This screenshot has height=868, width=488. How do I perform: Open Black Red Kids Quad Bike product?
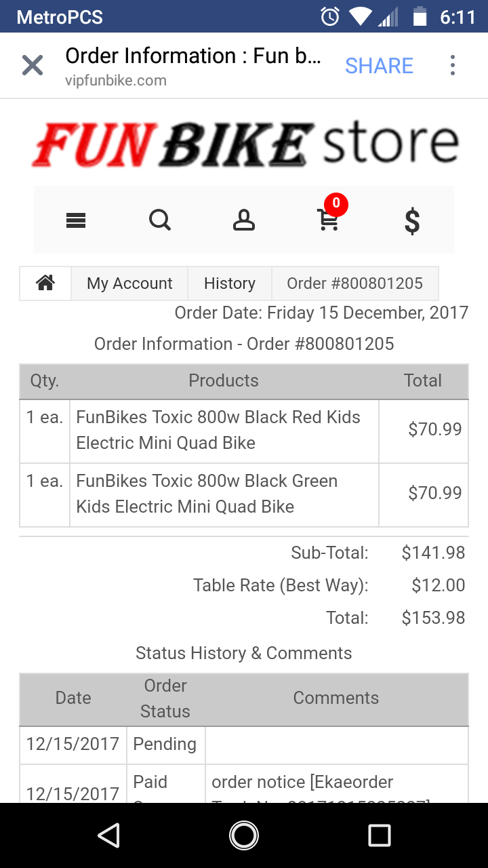coord(218,430)
